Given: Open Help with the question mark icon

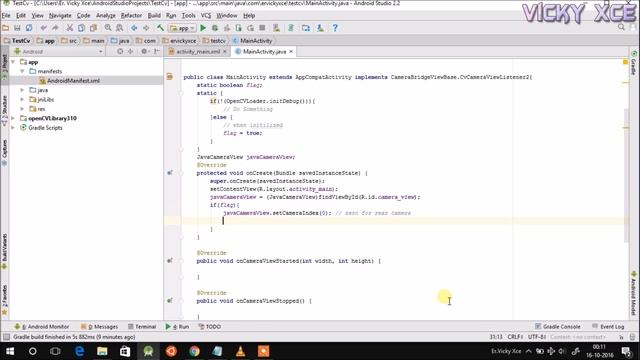Looking at the screenshot, I should (335, 28).
